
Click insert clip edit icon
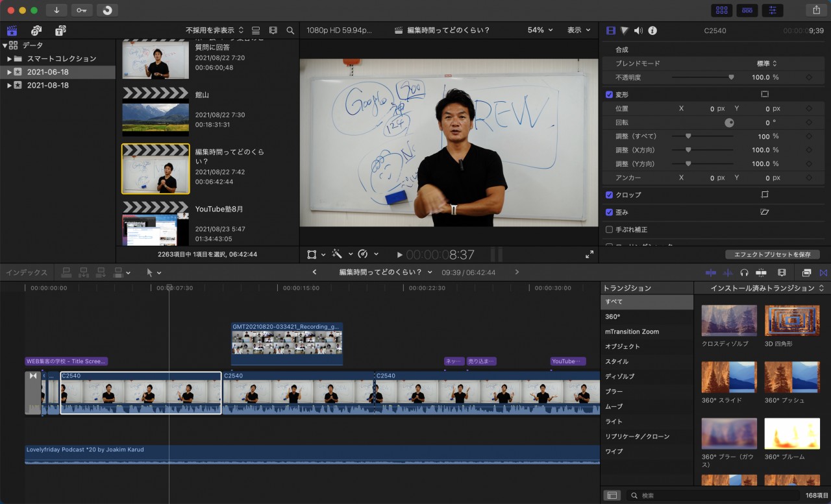coord(83,272)
